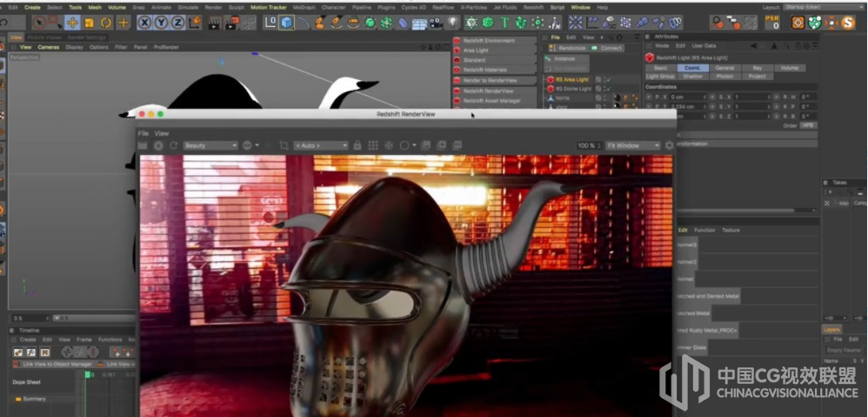Click Render View clapperboard icon
This screenshot has width=868, height=417.
pyautogui.click(x=215, y=23)
